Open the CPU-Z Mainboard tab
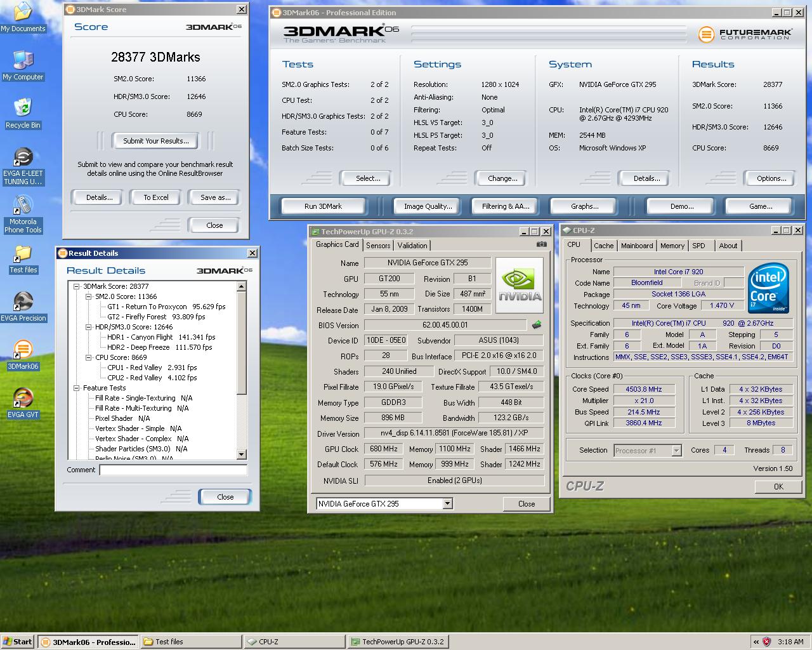The width and height of the screenshot is (812, 650). coord(637,246)
